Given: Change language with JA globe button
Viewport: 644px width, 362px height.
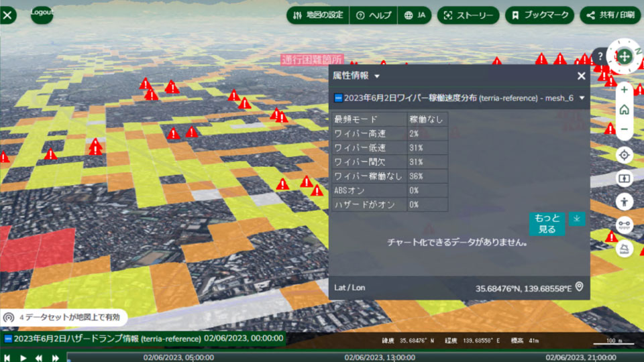Looking at the screenshot, I should (415, 15).
